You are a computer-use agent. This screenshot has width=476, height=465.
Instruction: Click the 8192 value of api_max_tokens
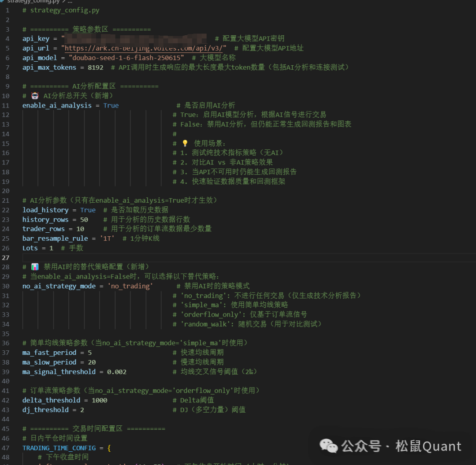pyautogui.click(x=96, y=67)
